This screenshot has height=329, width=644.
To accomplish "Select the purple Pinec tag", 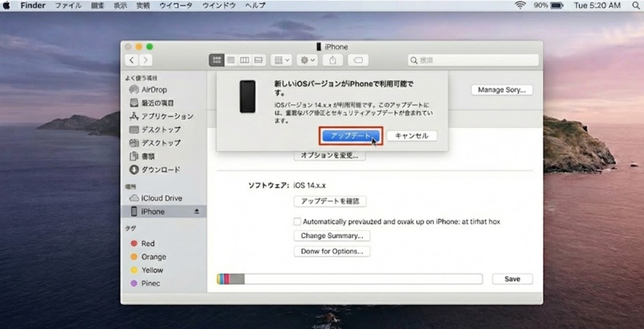I will 145,283.
